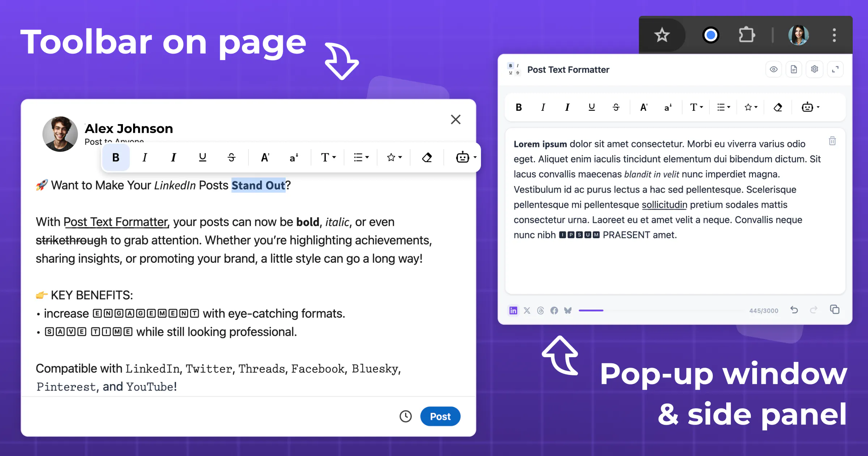The width and height of the screenshot is (868, 456).
Task: Open font style dropdown in on-page toolbar
Action: click(x=328, y=157)
